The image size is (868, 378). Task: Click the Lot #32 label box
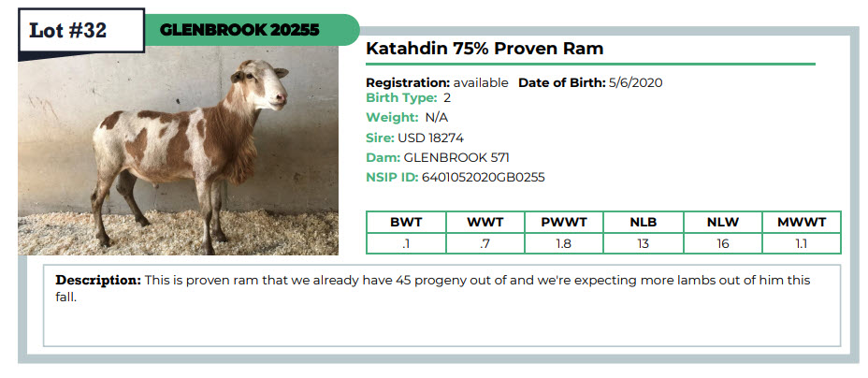pyautogui.click(x=81, y=31)
